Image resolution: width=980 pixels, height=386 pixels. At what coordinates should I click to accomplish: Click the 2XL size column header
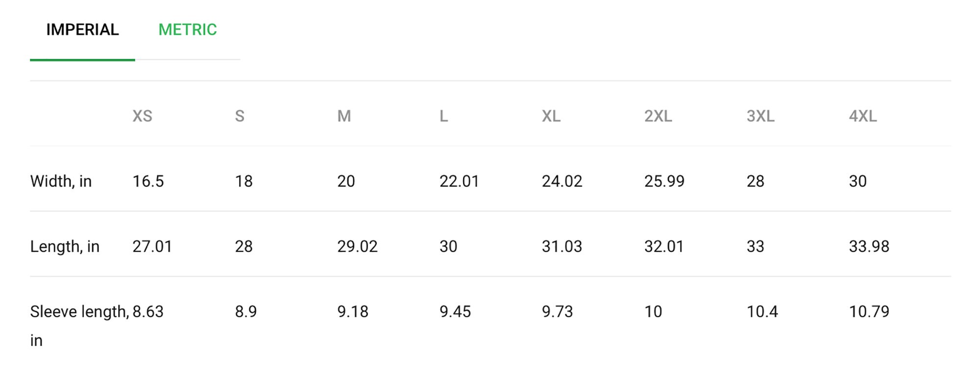click(x=658, y=116)
